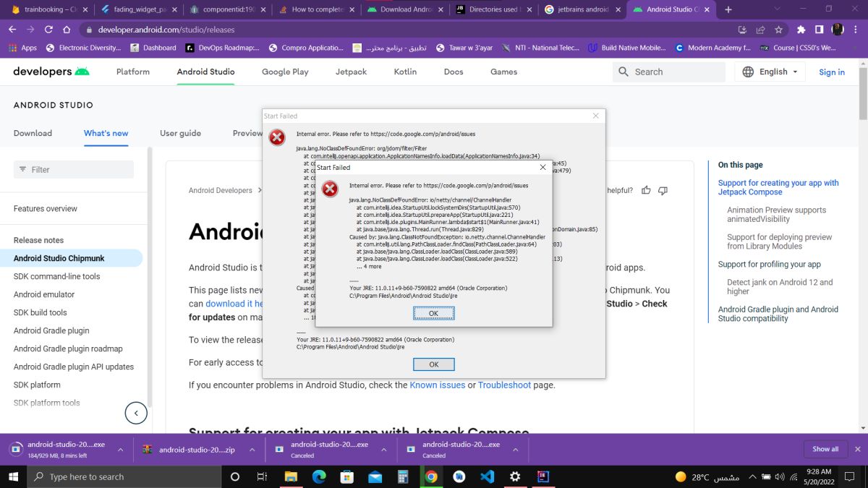Close the back Start Failed dialog
Image resolution: width=868 pixels, height=488 pixels.
pyautogui.click(x=595, y=116)
